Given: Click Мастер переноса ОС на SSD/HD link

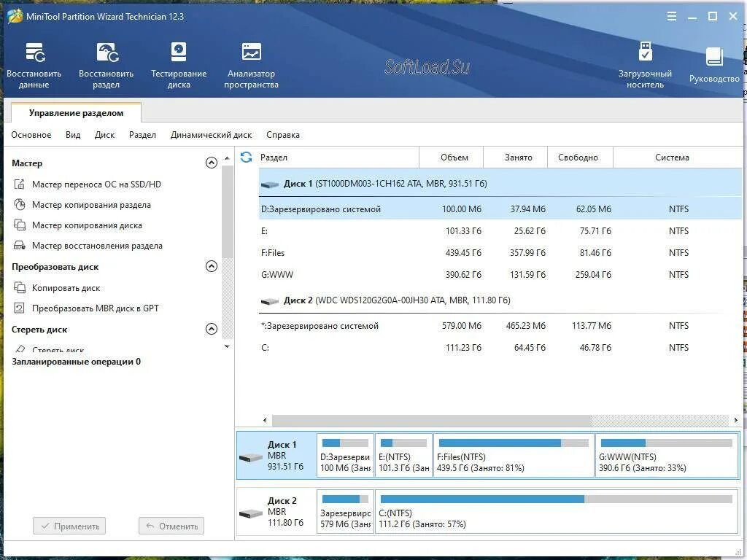Looking at the screenshot, I should tap(97, 184).
